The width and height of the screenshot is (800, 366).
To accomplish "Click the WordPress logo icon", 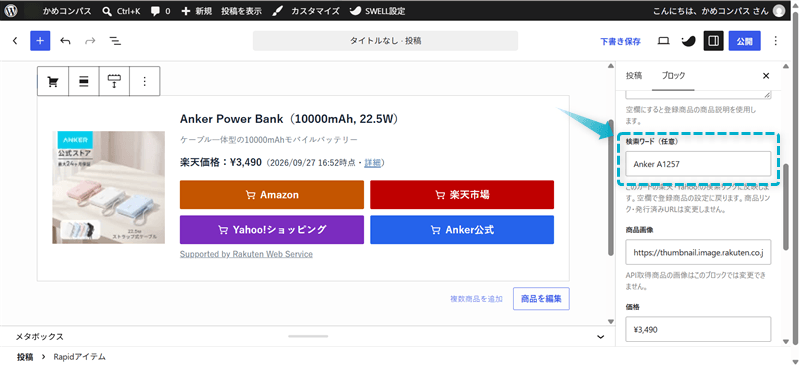I will pyautogui.click(x=11, y=11).
